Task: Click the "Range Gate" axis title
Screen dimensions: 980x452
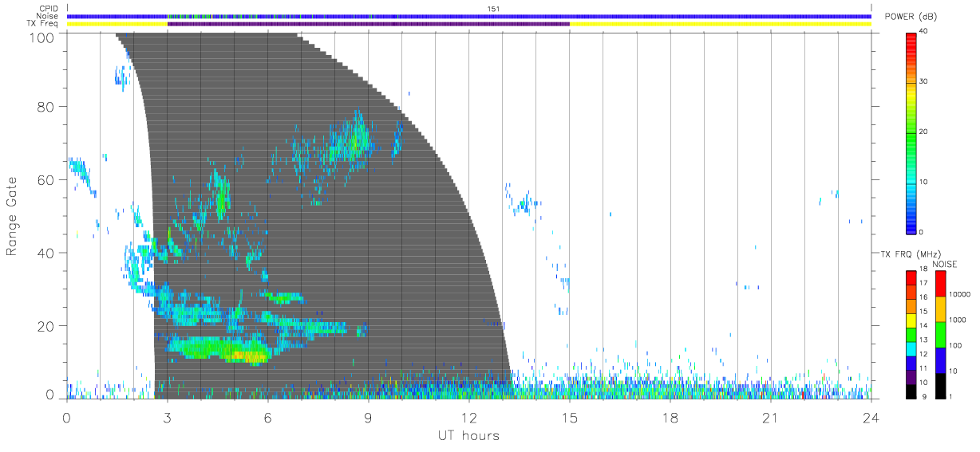Action: point(12,217)
